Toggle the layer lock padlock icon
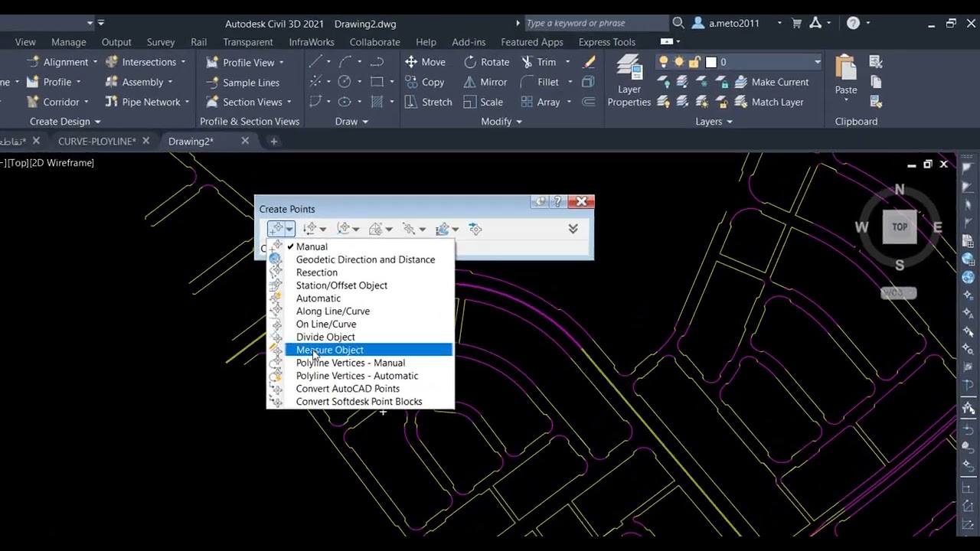Screen dimensions: 980x551 pyautogui.click(x=694, y=62)
